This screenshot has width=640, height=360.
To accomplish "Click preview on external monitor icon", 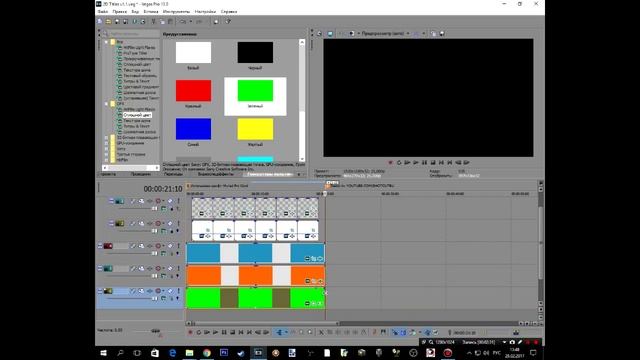I will [330, 33].
